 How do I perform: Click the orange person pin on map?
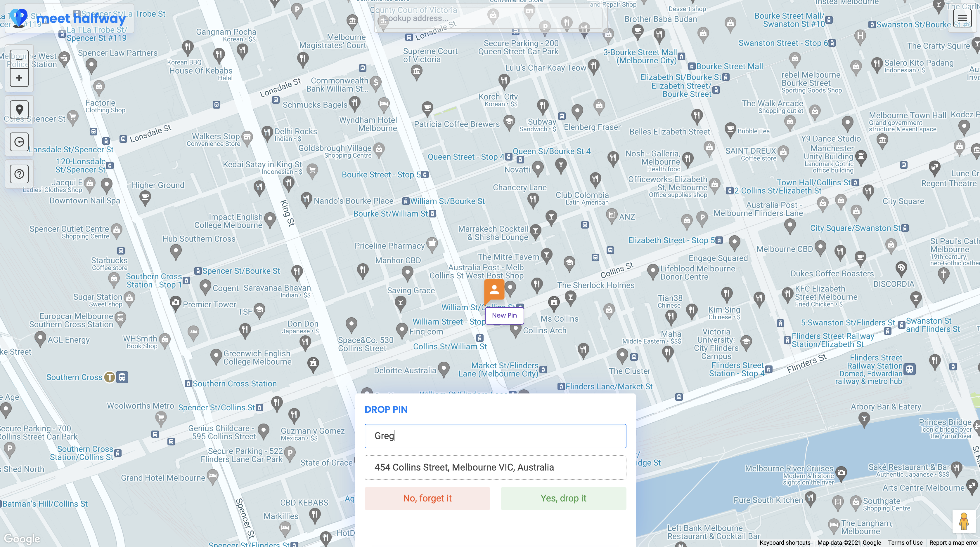coord(494,290)
